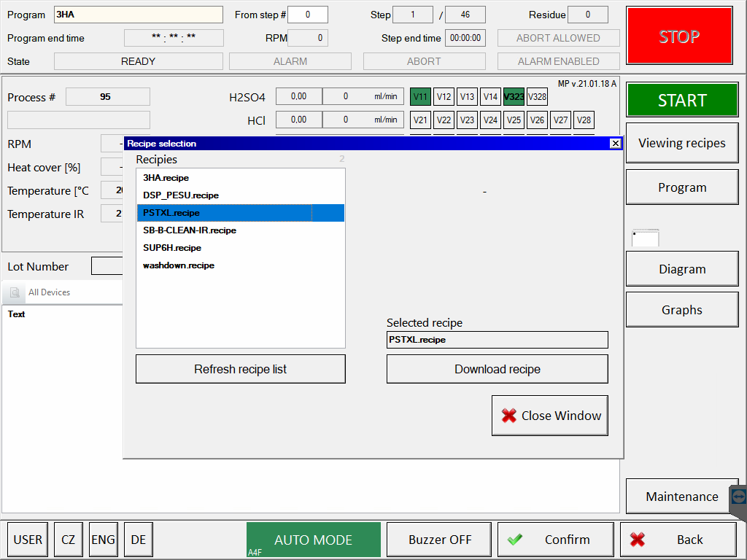Toggle valve V323
747x560 pixels.
point(514,97)
